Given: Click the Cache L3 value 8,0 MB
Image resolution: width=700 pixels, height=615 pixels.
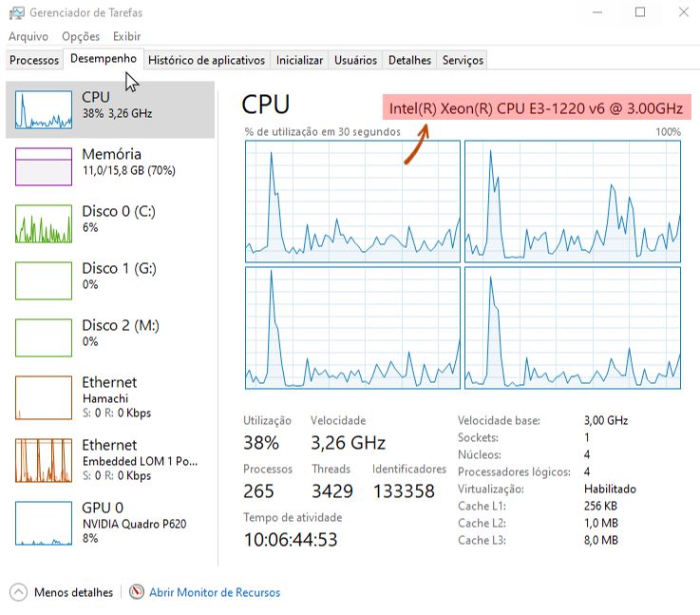Looking at the screenshot, I should pos(601,541).
